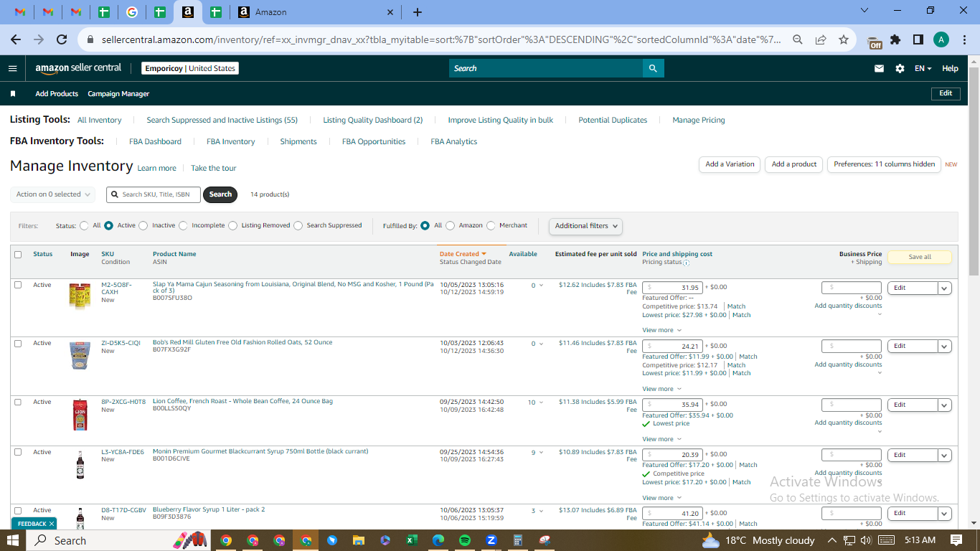Expand the Additional filters dropdown

585,226
